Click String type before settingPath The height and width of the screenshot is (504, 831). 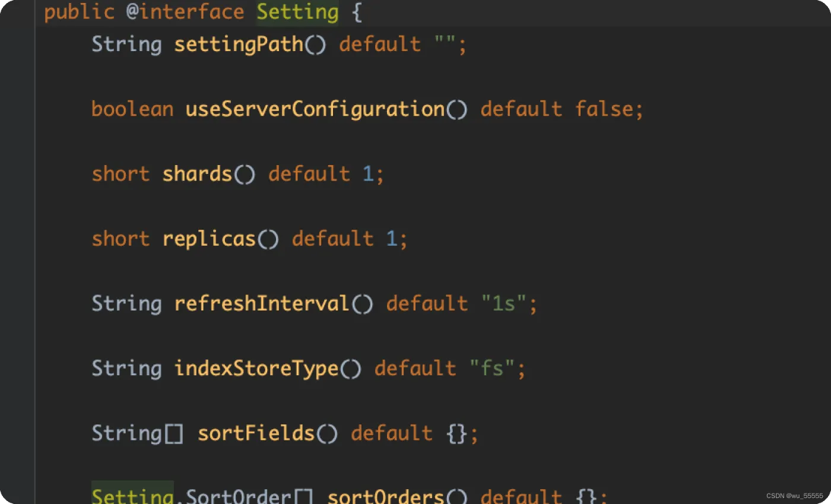(126, 45)
